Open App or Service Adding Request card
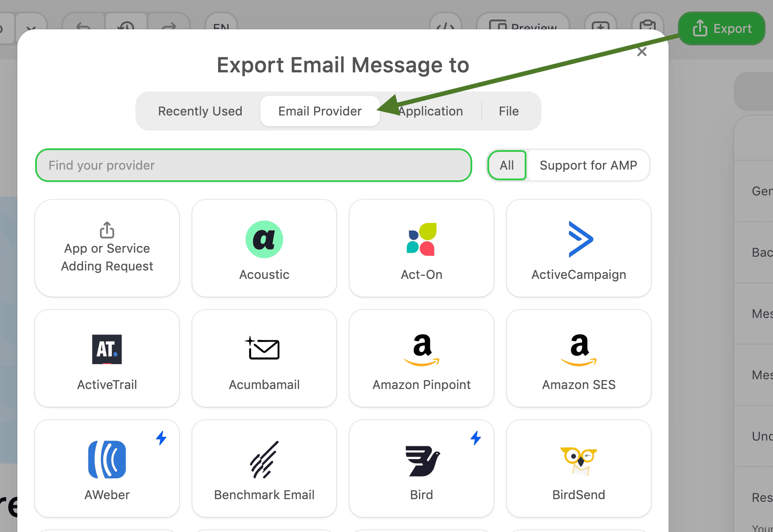This screenshot has height=532, width=773. 107,248
